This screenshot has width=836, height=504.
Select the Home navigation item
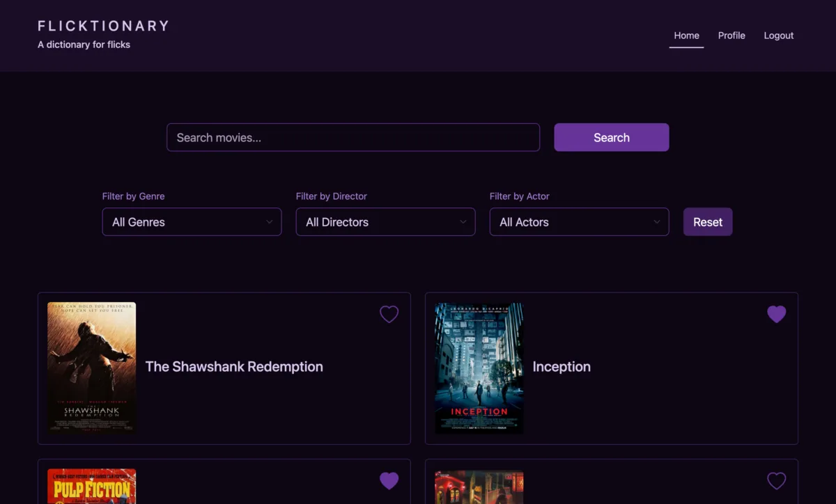click(x=686, y=36)
